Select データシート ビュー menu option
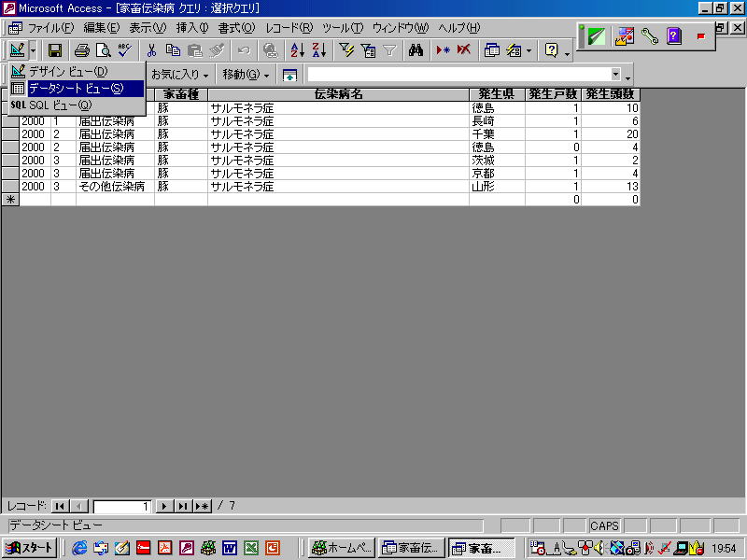The height and width of the screenshot is (560, 747). 76,89
